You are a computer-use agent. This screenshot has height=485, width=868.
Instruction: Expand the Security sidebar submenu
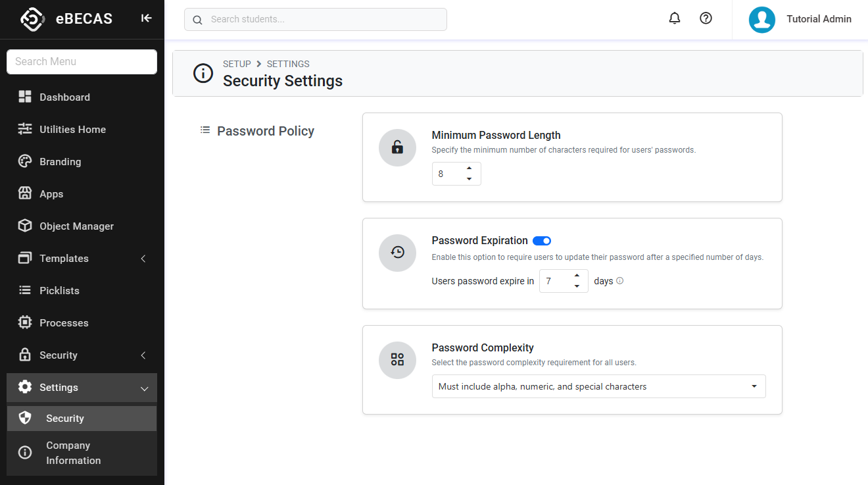pos(143,355)
